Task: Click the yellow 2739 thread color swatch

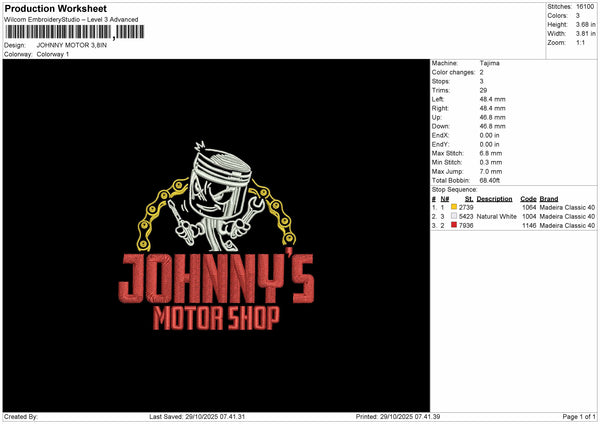Action: click(454, 207)
